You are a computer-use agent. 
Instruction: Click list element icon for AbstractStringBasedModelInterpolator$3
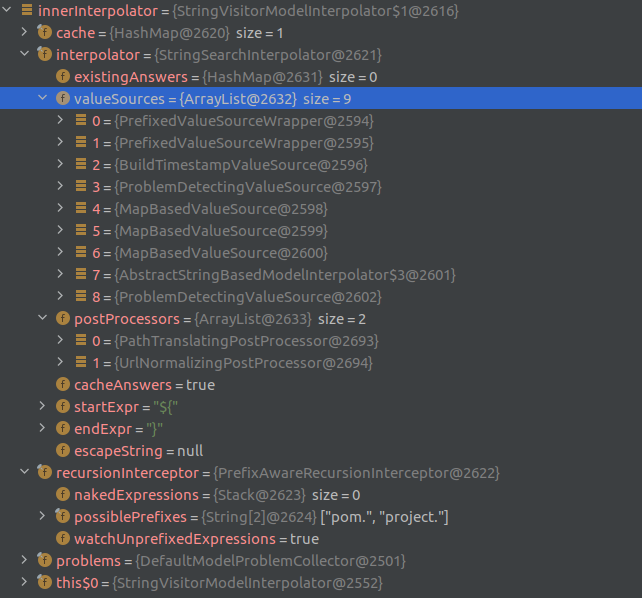click(x=81, y=274)
